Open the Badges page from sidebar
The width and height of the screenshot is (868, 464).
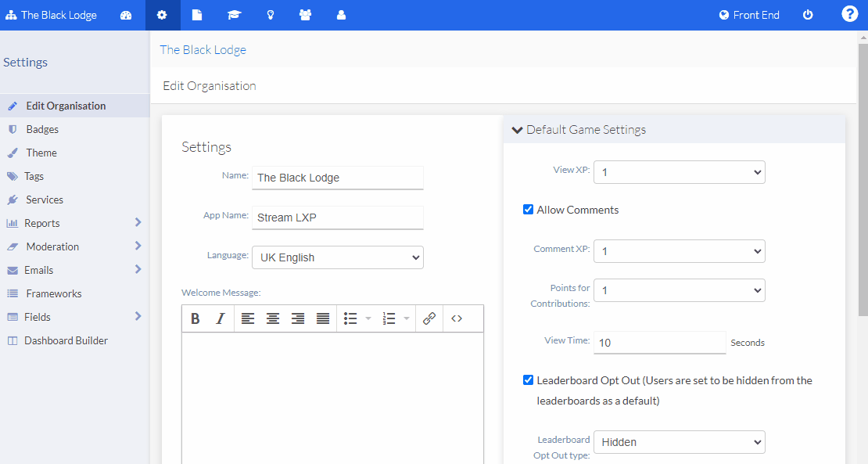point(41,129)
